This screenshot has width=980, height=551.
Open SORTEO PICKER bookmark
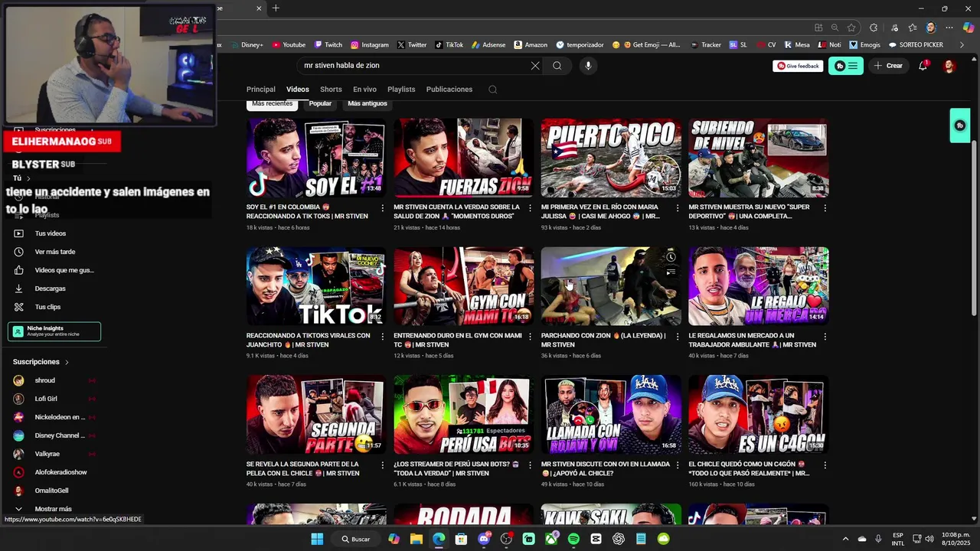(916, 45)
